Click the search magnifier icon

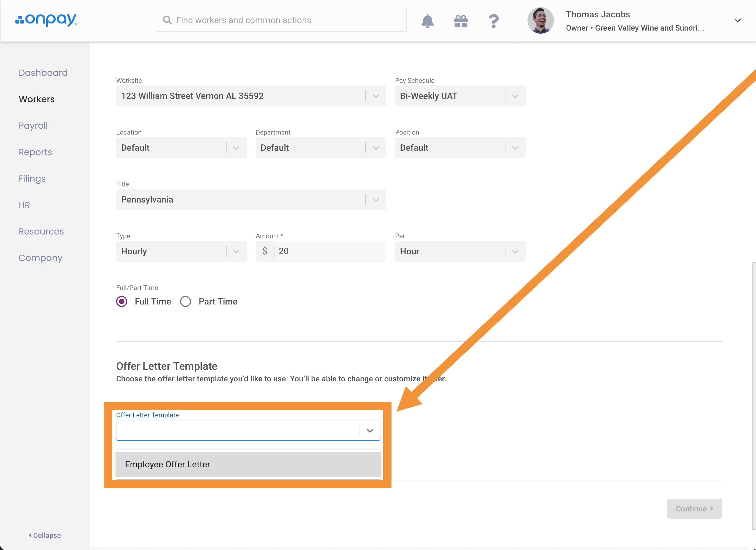pos(167,20)
